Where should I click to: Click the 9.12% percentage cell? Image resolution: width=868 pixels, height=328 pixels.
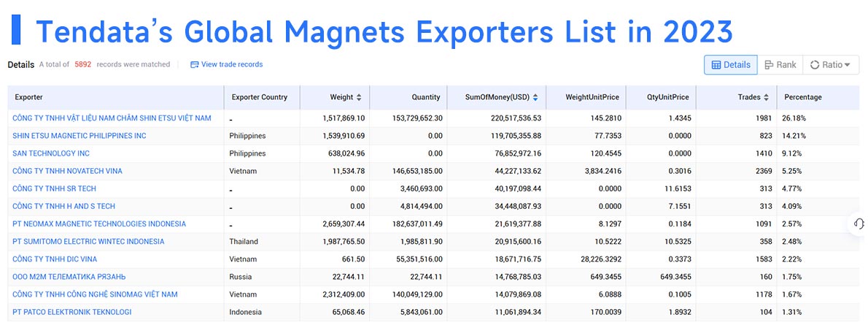pyautogui.click(x=793, y=153)
